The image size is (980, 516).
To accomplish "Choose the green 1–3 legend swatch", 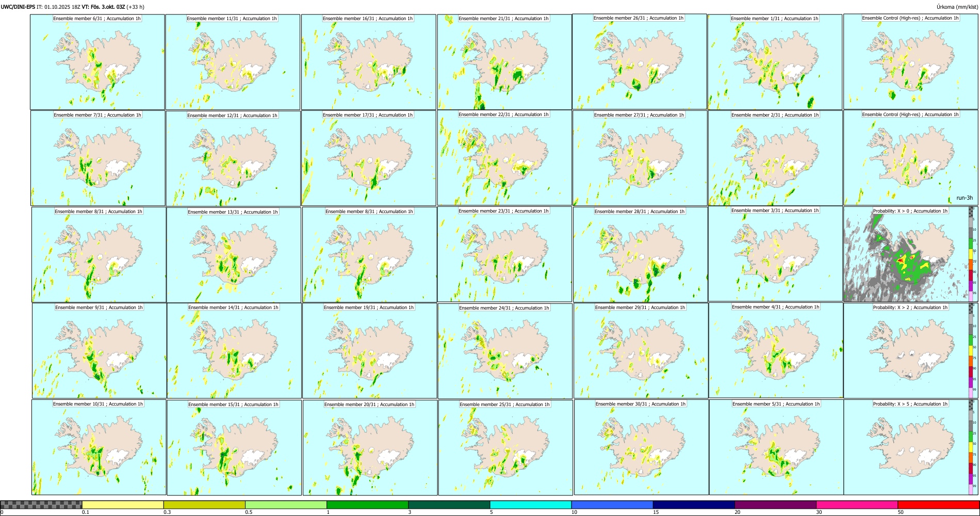I will tap(367, 505).
